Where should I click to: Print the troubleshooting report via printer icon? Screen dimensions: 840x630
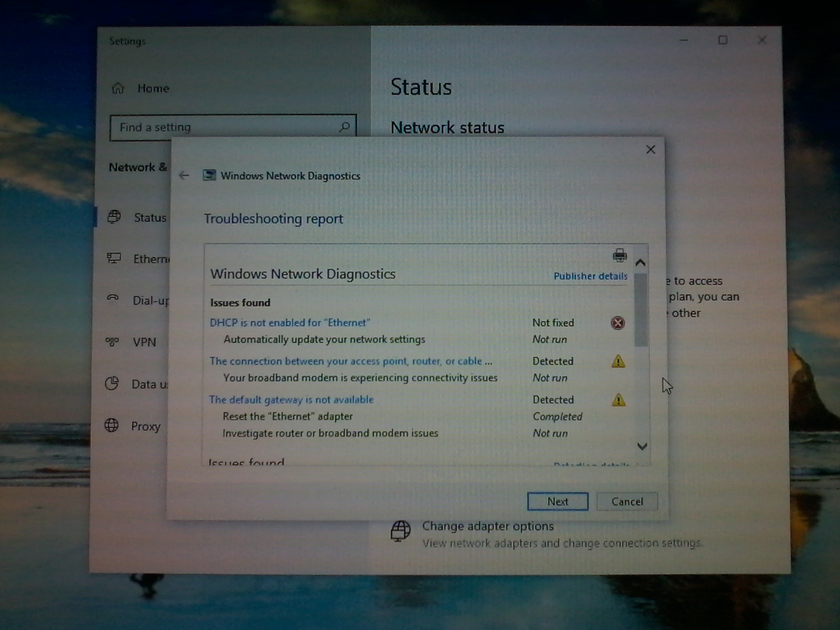click(x=619, y=255)
